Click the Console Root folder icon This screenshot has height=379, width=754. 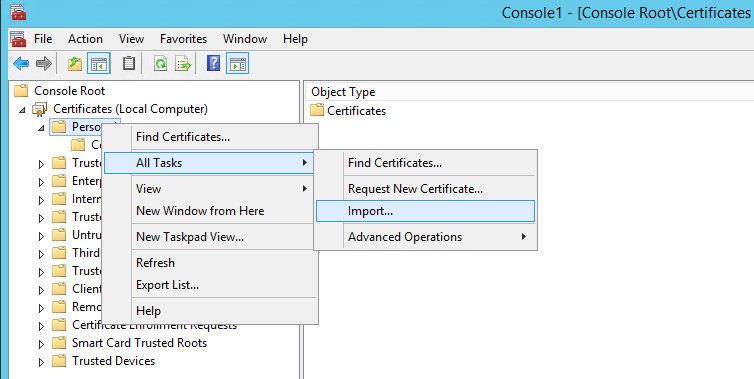pyautogui.click(x=21, y=90)
